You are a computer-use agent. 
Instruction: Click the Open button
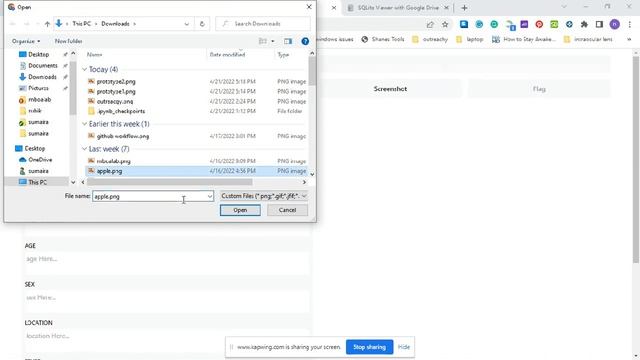point(240,210)
